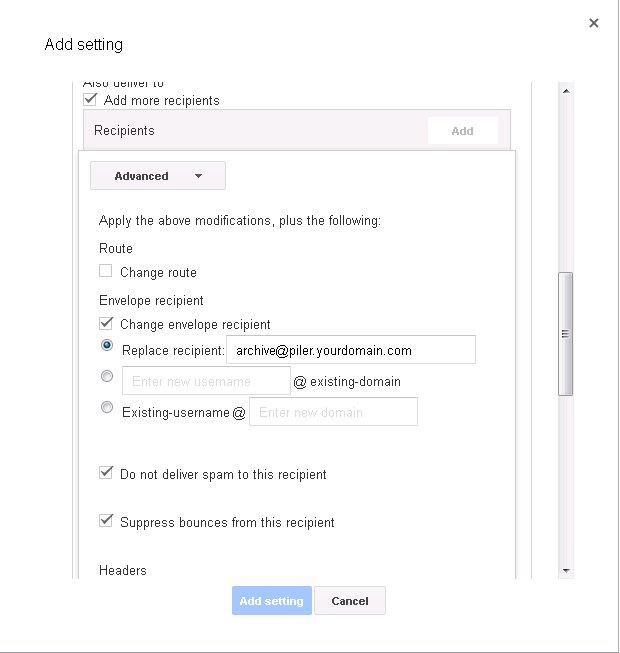Toggle Do not deliver spam checkbox
The width and height of the screenshot is (620, 653).
[x=106, y=473]
